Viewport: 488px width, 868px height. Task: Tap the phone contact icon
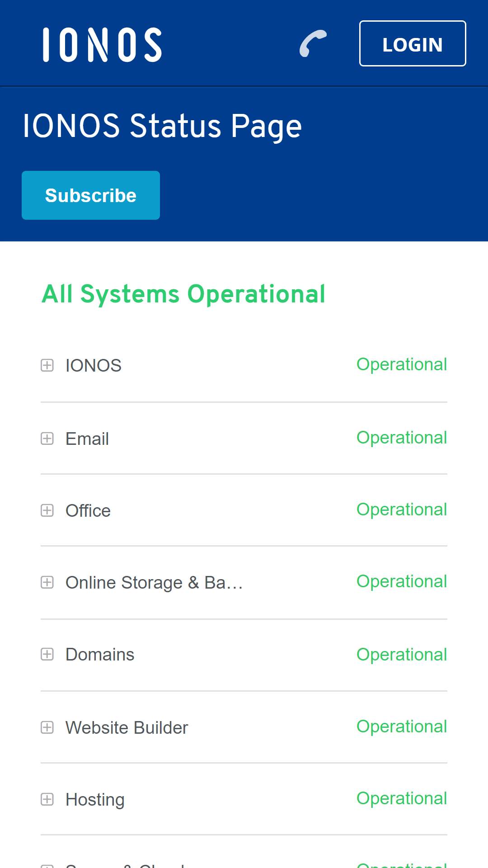point(313,43)
